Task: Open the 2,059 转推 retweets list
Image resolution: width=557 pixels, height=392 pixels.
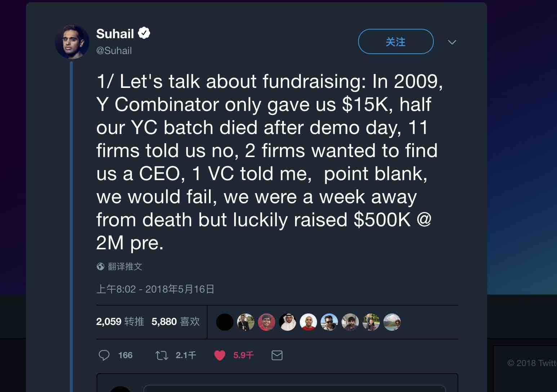Action: click(x=120, y=321)
